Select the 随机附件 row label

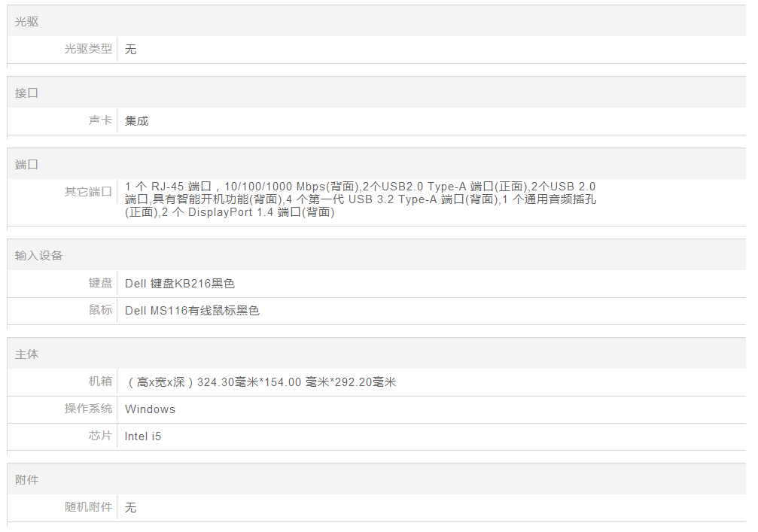coord(88,507)
